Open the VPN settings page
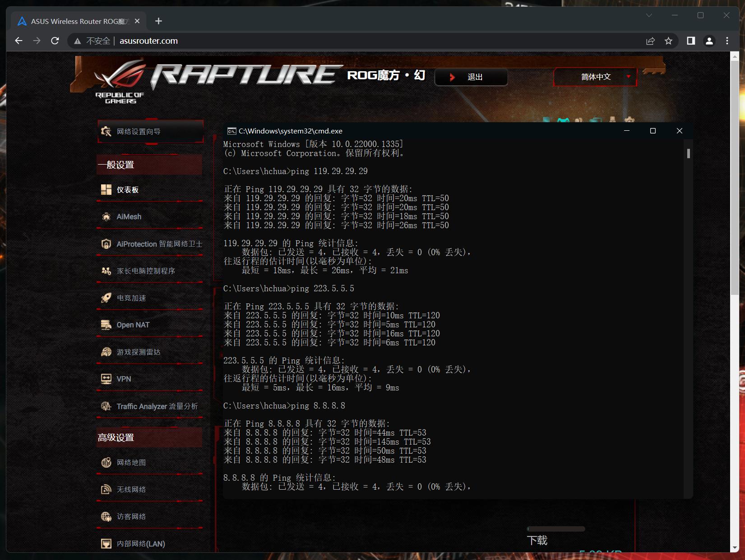Image resolution: width=745 pixels, height=560 pixels. pos(124,379)
